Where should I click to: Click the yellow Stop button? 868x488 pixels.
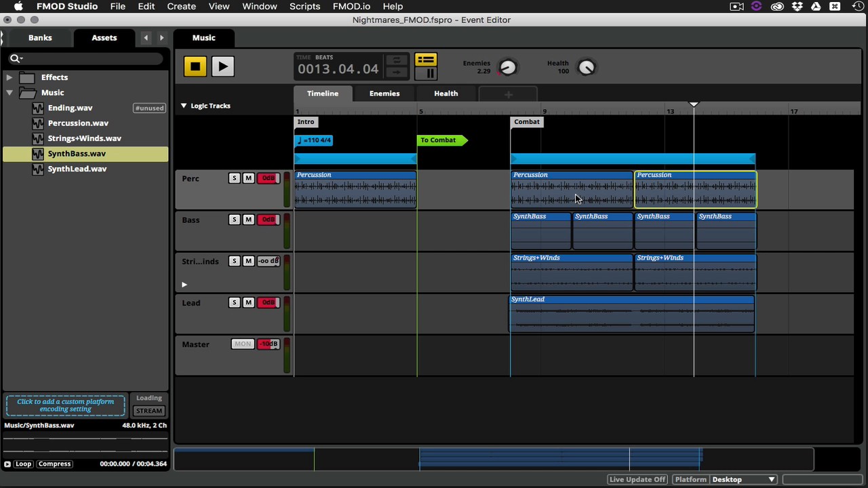point(195,66)
